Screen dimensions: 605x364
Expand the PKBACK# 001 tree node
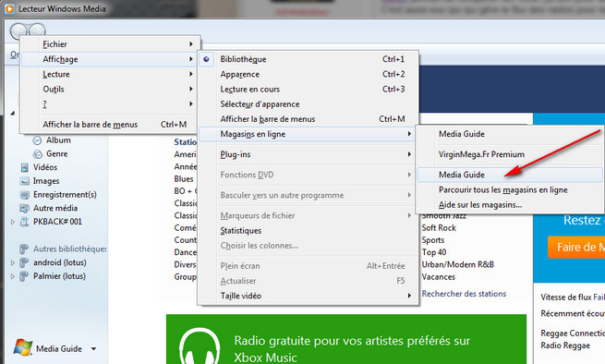[x=13, y=222]
